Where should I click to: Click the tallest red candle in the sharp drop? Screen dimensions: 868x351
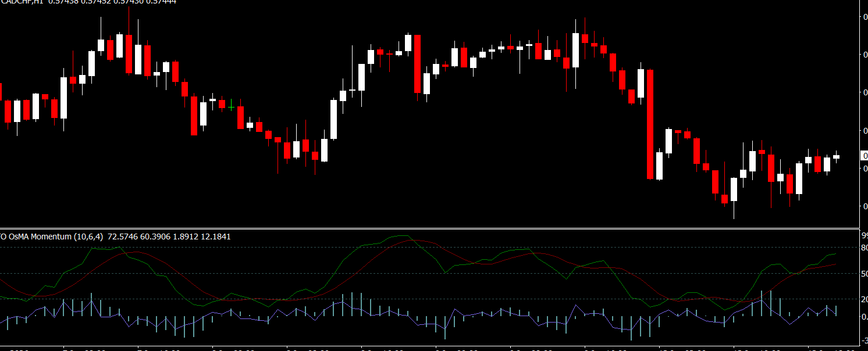point(650,124)
